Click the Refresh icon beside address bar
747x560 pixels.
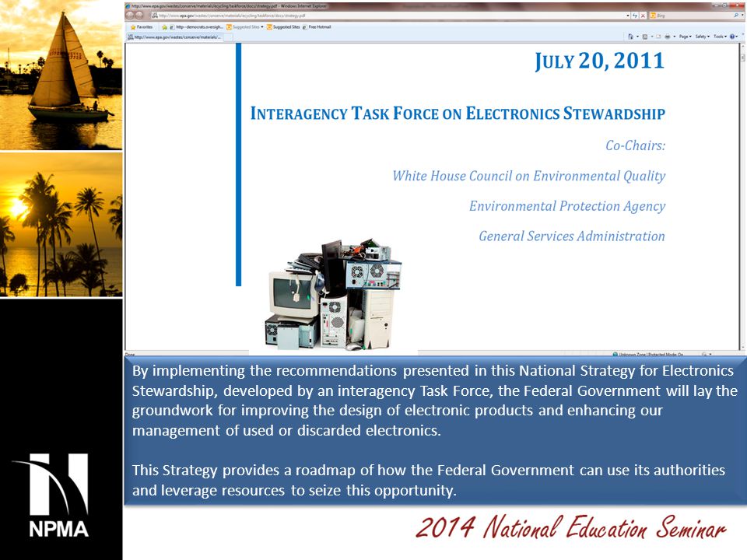pos(635,16)
